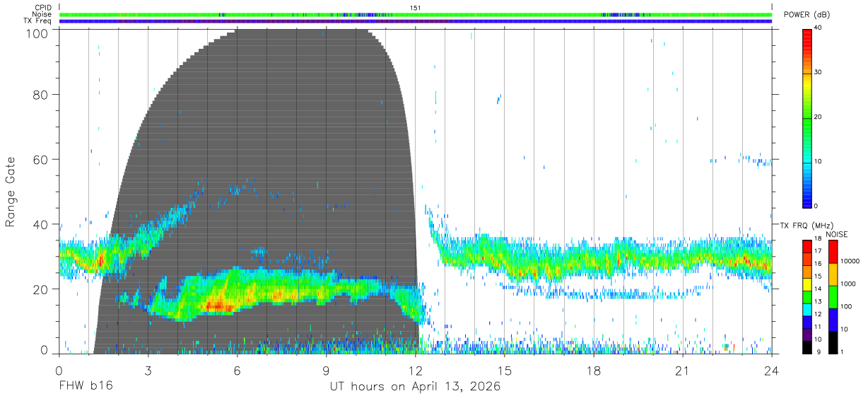
Task: Click the 1 label on NOISE legend
Action: (842, 352)
